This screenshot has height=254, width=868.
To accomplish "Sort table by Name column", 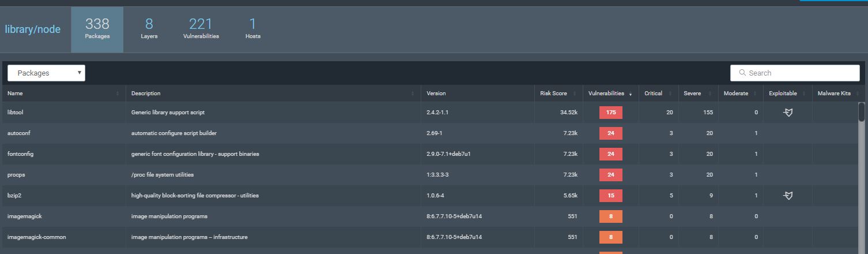I will click(x=63, y=94).
